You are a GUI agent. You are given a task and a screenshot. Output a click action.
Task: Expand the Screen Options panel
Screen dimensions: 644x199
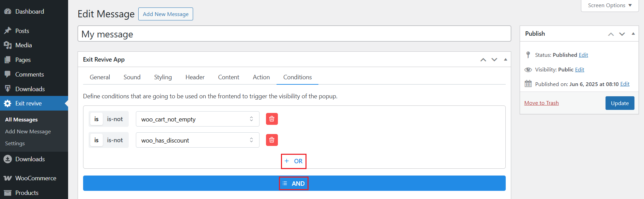(x=609, y=5)
